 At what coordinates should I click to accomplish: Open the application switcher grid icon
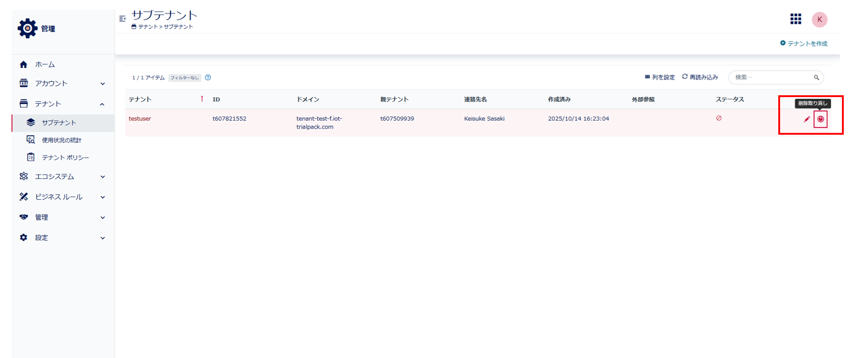(x=795, y=19)
